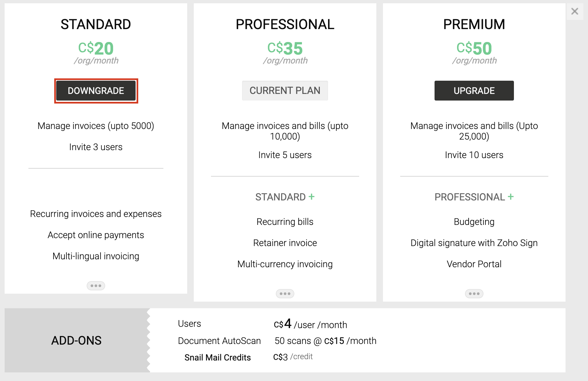Click the Users add-on label

[x=189, y=323]
